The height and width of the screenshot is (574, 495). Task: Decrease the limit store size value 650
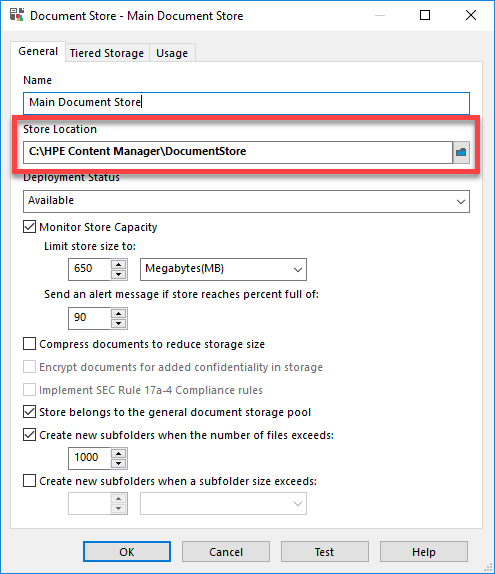[118, 275]
